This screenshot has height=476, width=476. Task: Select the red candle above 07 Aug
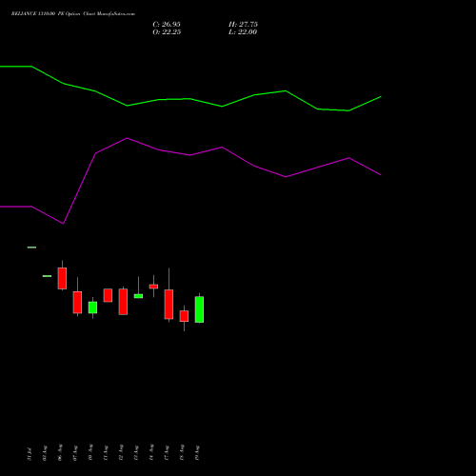click(77, 302)
